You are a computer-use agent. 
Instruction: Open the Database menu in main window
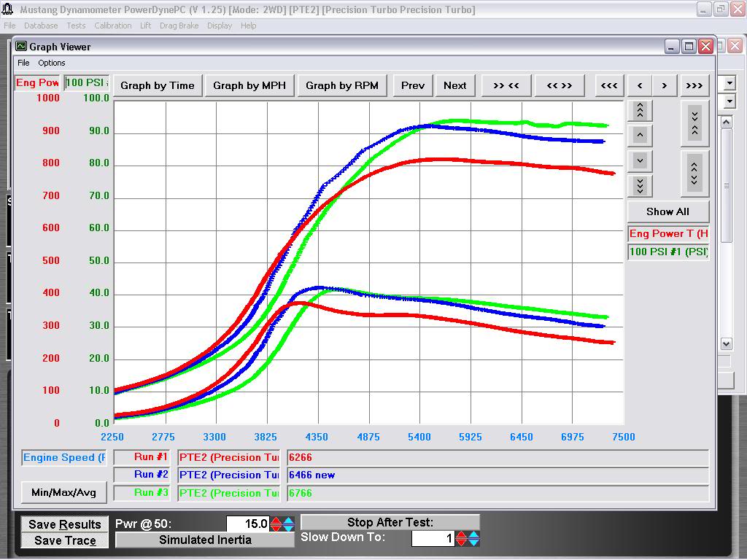click(41, 26)
